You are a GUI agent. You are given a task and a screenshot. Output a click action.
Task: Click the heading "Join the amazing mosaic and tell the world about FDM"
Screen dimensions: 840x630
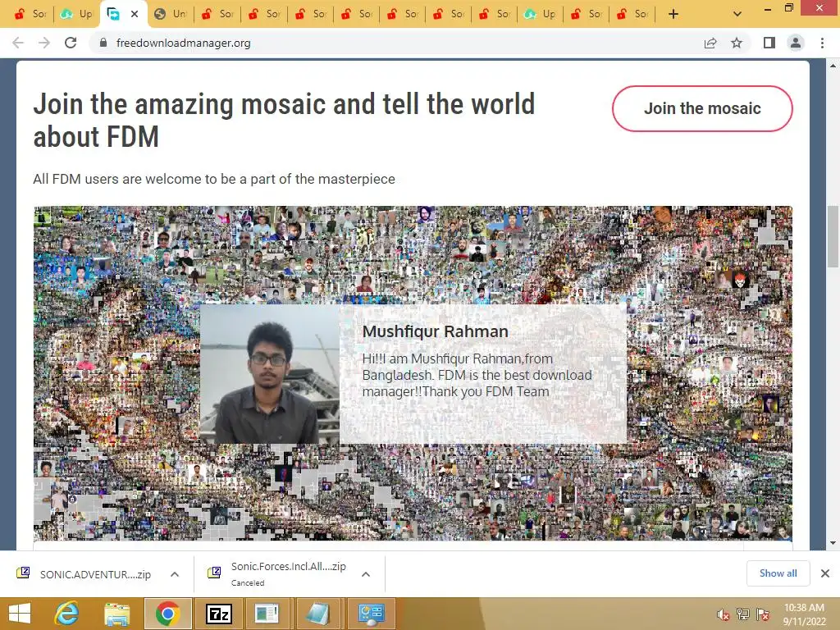tap(284, 120)
